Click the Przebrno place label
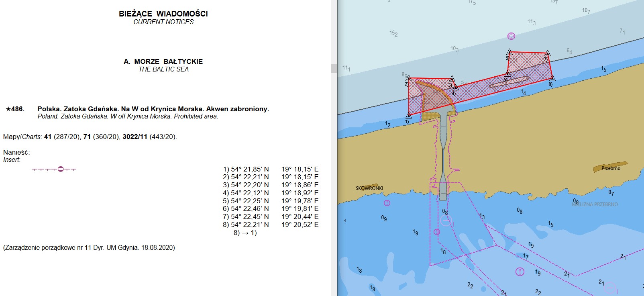 click(x=611, y=168)
